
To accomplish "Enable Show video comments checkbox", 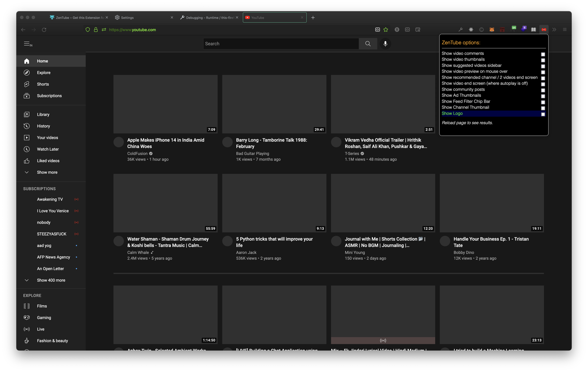I will 543,54.
